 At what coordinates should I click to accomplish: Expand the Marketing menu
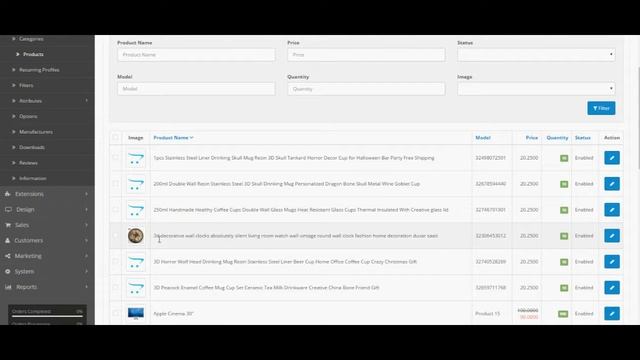[47, 256]
